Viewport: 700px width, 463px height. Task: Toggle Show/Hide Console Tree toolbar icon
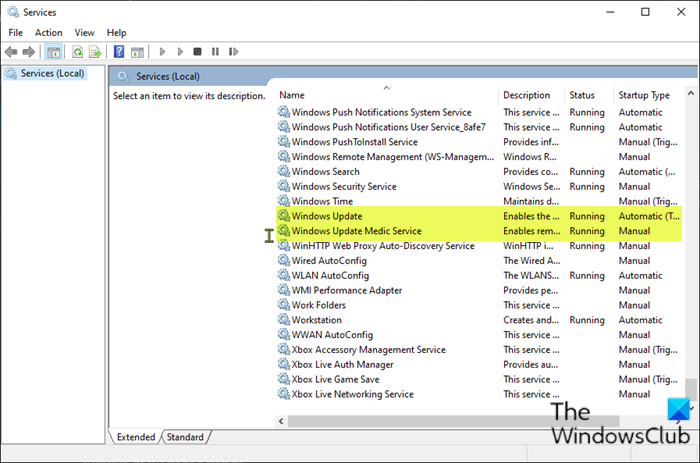(54, 52)
